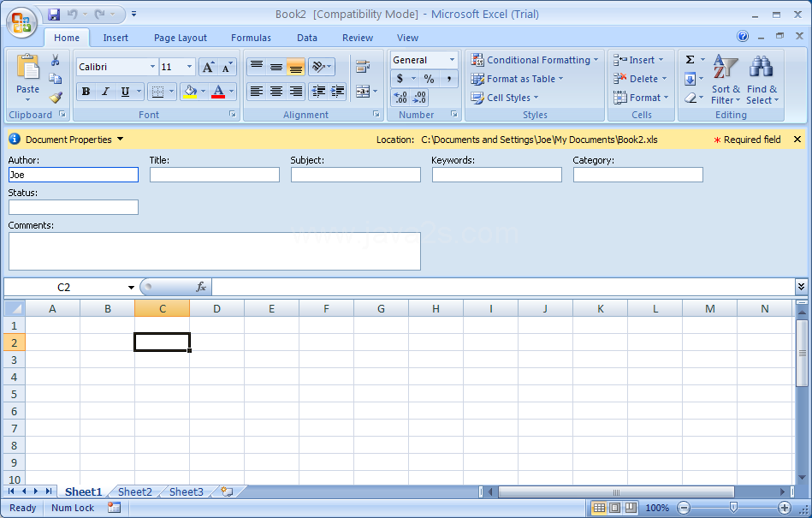Switch to Normal view in status bar
This screenshot has height=518, width=812.
click(x=599, y=508)
